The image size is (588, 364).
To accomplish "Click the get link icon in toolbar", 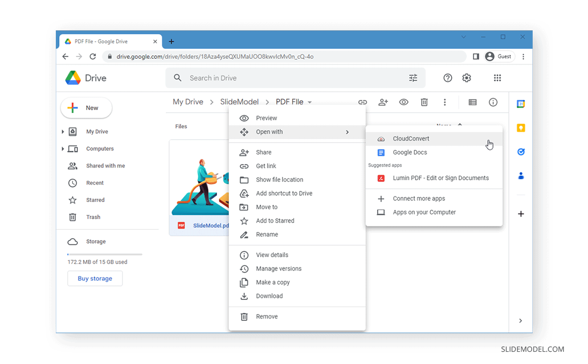I will tap(363, 102).
